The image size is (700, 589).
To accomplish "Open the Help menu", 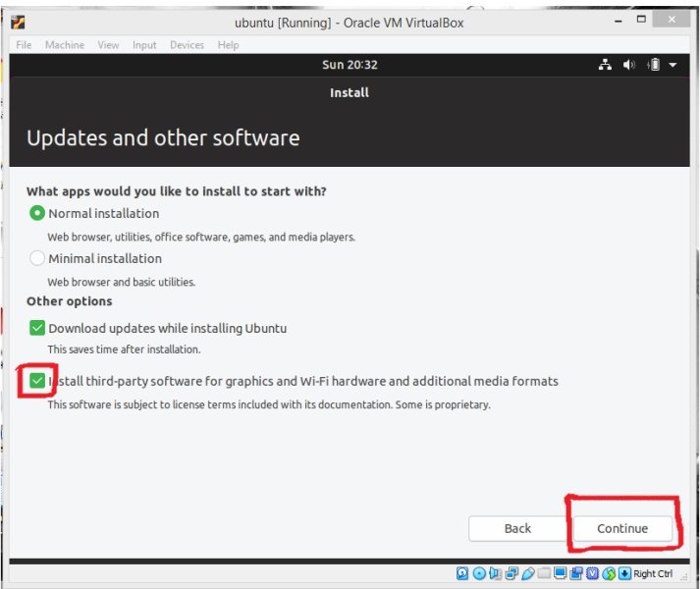I will 228,45.
